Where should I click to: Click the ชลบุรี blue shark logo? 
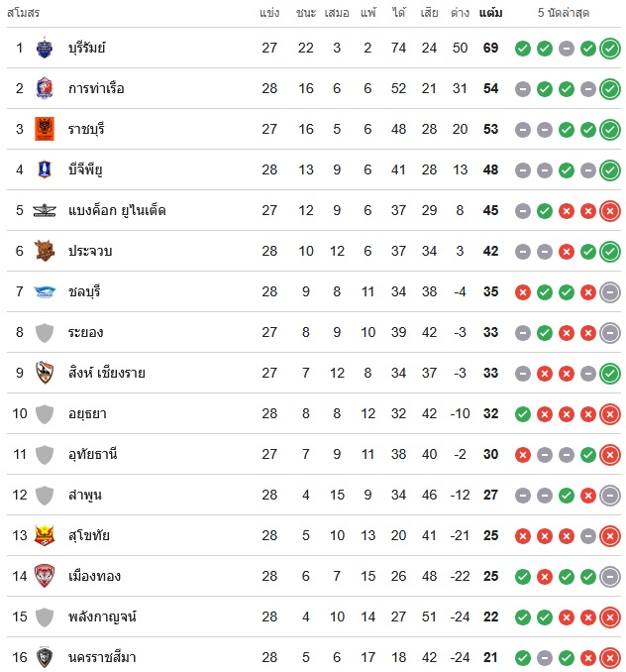coord(45,291)
